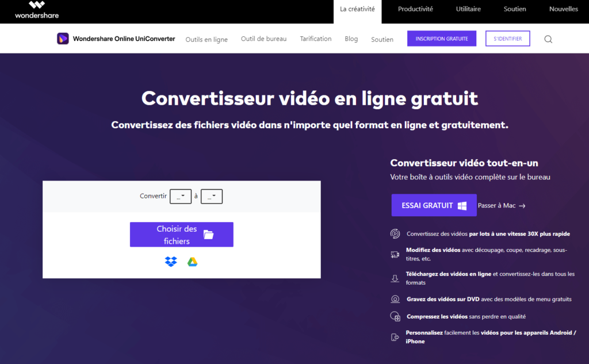The width and height of the screenshot is (589, 364).
Task: Open Outil de bureau menu
Action: [263, 39]
